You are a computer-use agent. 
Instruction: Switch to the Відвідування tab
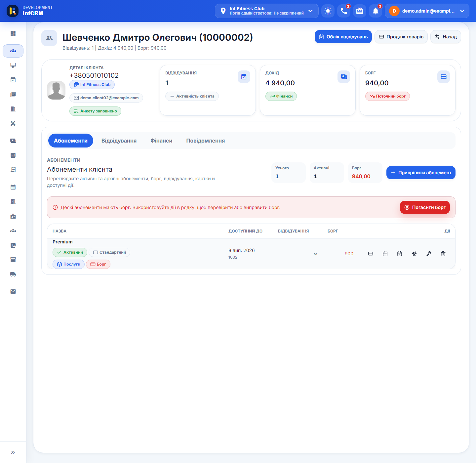[119, 141]
